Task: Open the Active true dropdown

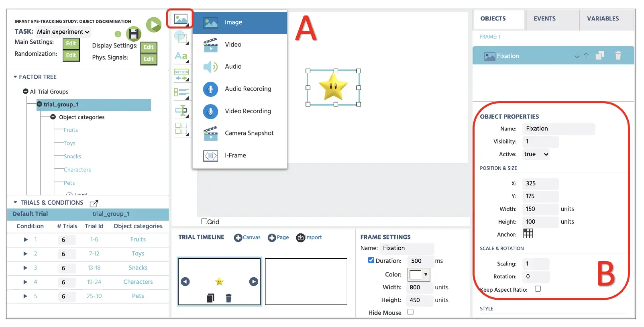Action: [536, 154]
